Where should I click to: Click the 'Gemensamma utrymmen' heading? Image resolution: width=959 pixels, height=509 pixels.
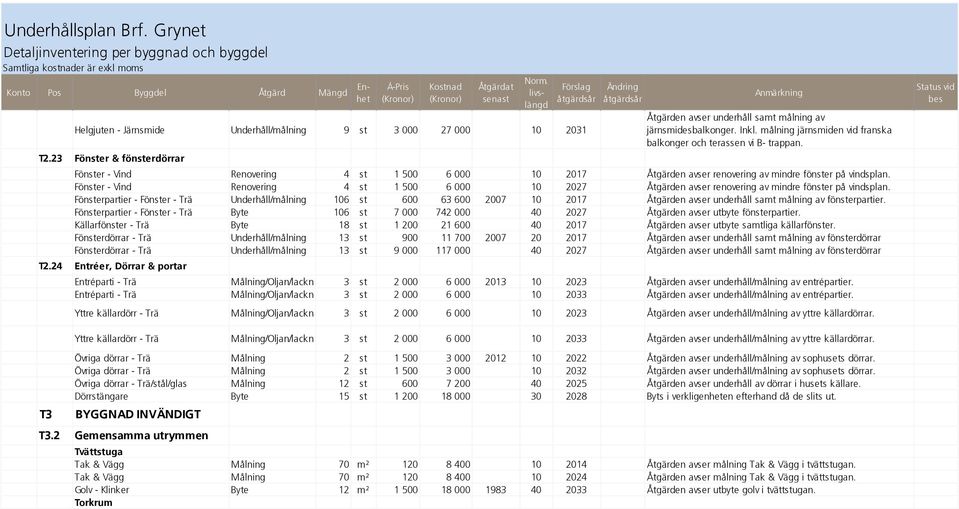[141, 436]
